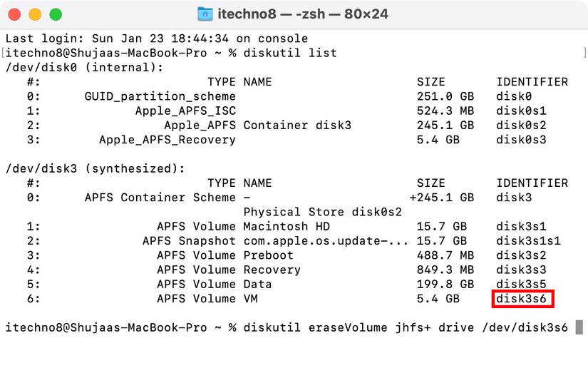Click the green zoom window button
The image size is (588, 383).
point(56,15)
